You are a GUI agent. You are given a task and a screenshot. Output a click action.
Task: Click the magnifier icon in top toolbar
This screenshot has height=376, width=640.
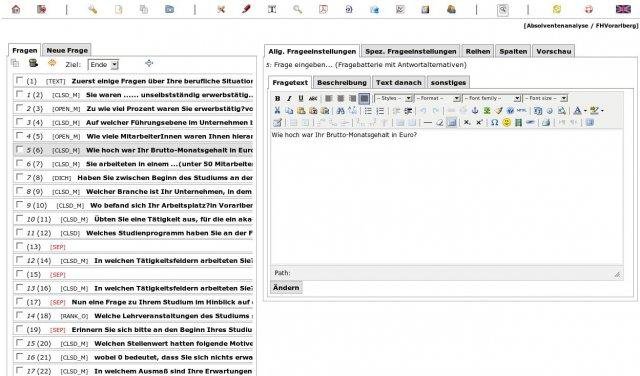298,9
